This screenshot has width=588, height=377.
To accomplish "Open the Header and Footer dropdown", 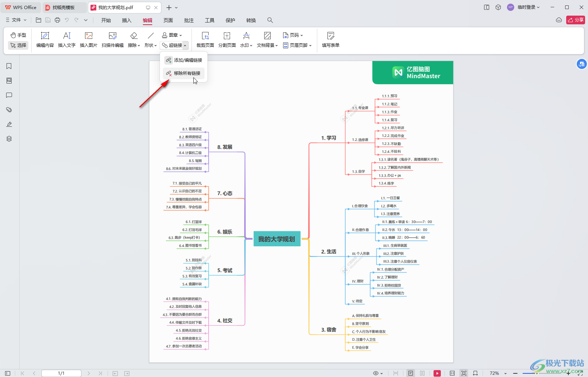I will coord(297,45).
